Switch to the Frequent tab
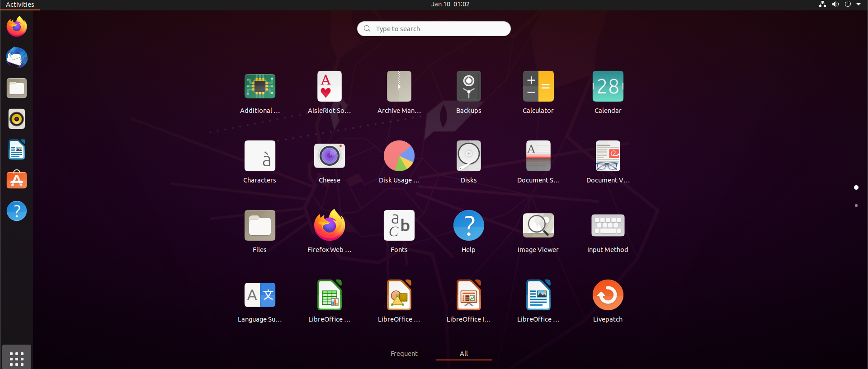This screenshot has width=868, height=369. click(404, 354)
